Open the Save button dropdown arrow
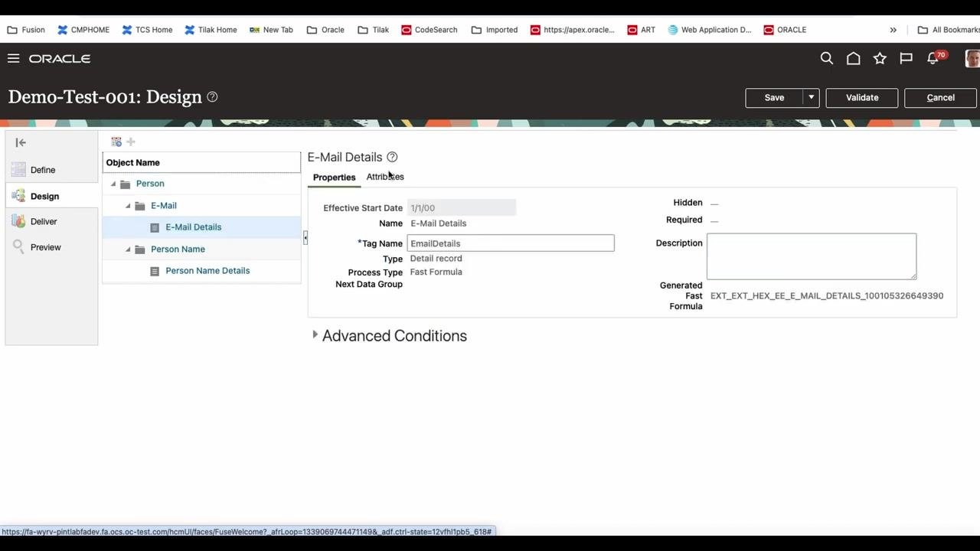Image resolution: width=980 pixels, height=551 pixels. pyautogui.click(x=811, y=97)
